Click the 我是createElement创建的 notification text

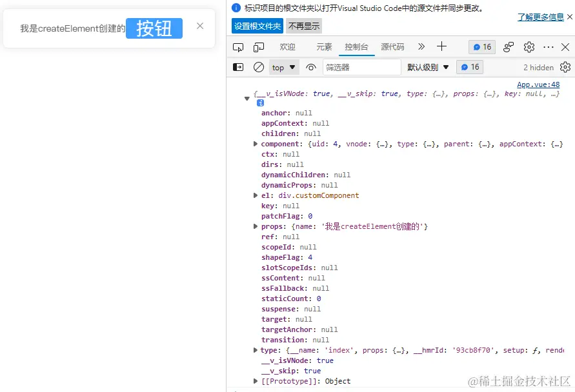click(73, 28)
